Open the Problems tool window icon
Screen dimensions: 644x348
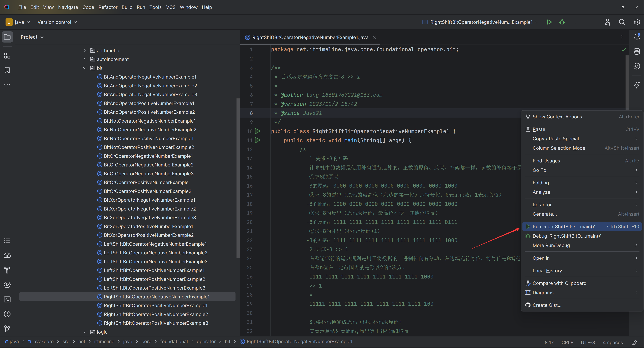pyautogui.click(x=7, y=314)
